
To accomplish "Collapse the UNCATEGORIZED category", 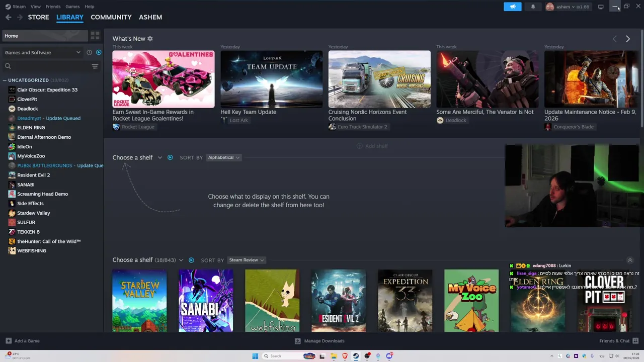I will 5,80.
